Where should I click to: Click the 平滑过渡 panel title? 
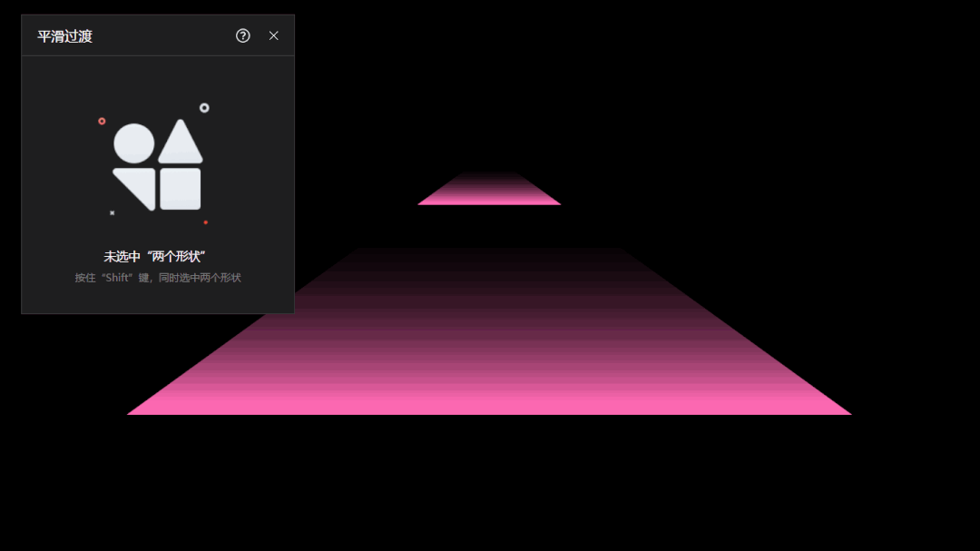(x=65, y=36)
